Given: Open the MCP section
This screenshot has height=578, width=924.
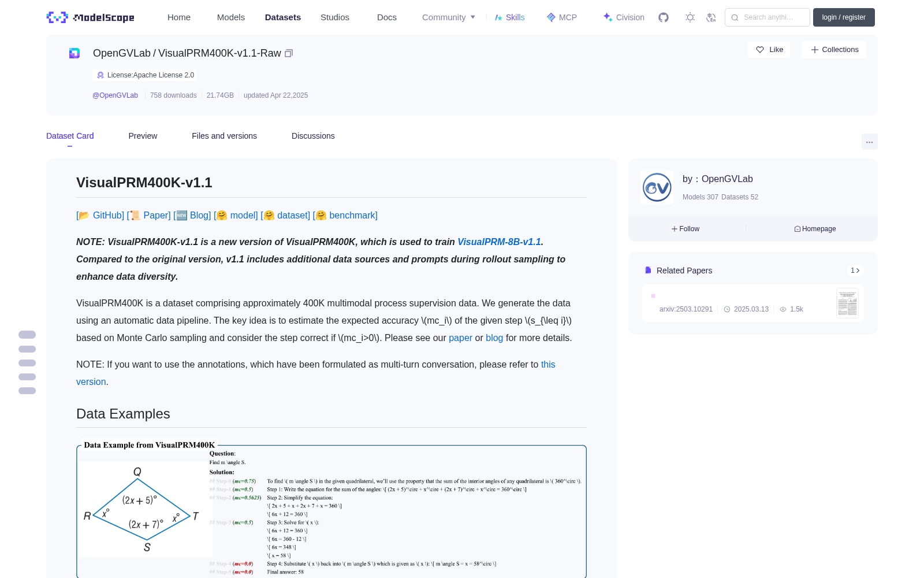Looking at the screenshot, I should click(x=562, y=17).
